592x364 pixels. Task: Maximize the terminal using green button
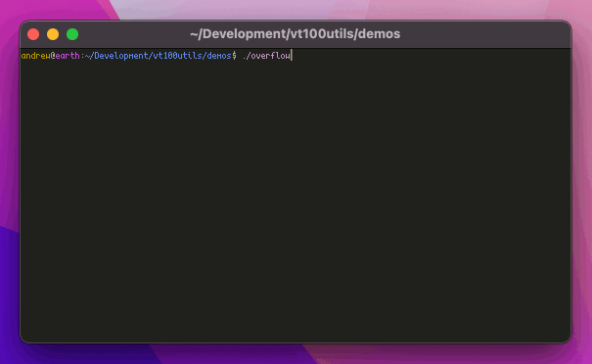tap(72, 34)
